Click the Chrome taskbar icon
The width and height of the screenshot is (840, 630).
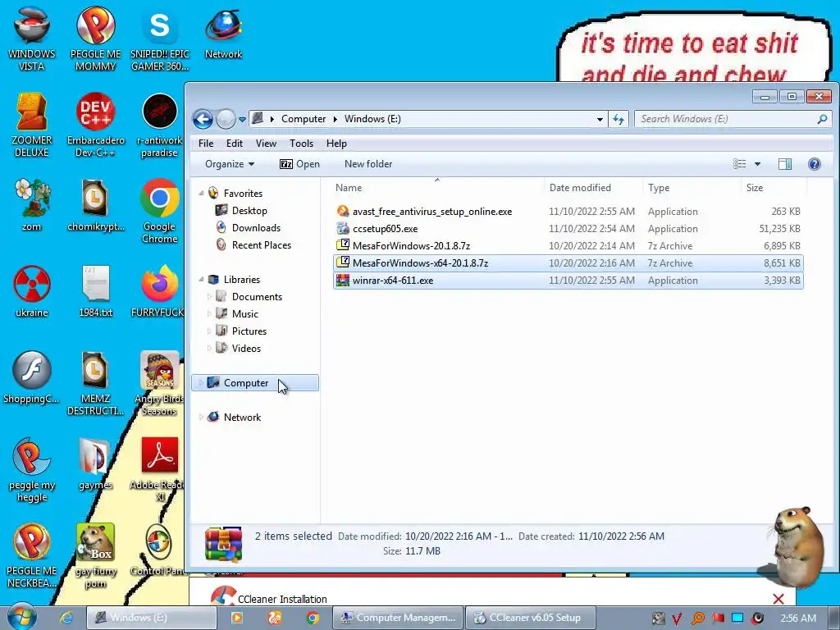tap(313, 618)
